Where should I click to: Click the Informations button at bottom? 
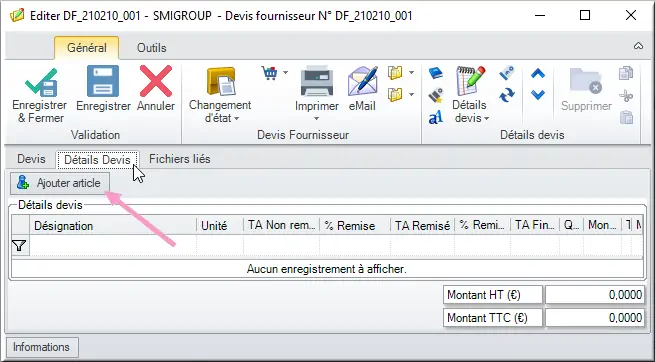tap(42, 347)
